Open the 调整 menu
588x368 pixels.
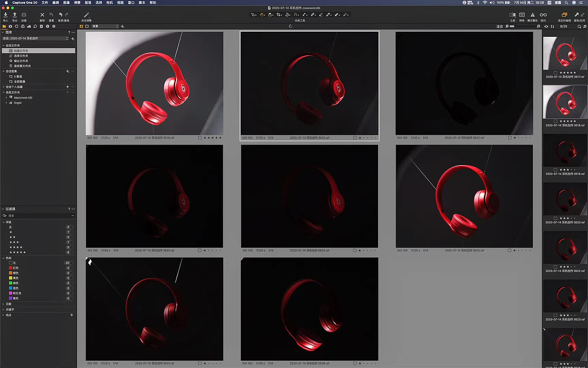[77, 3]
